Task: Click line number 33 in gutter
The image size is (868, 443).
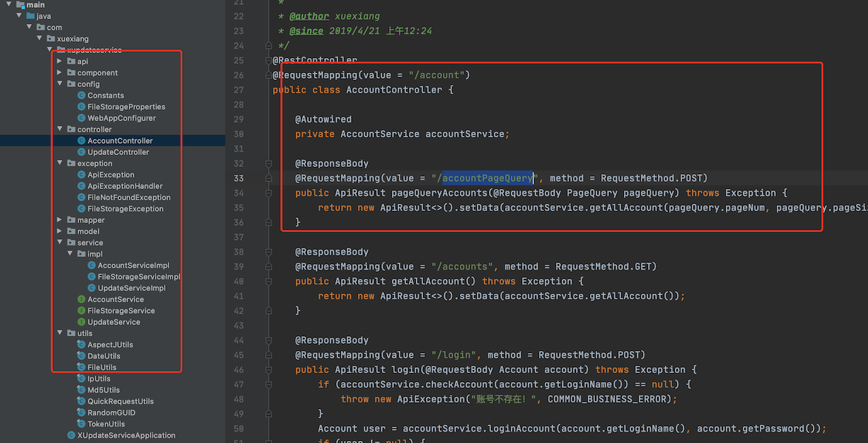Action: tap(238, 178)
